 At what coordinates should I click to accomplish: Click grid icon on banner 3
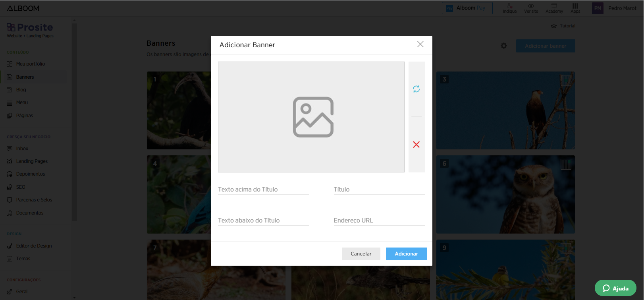tap(566, 80)
